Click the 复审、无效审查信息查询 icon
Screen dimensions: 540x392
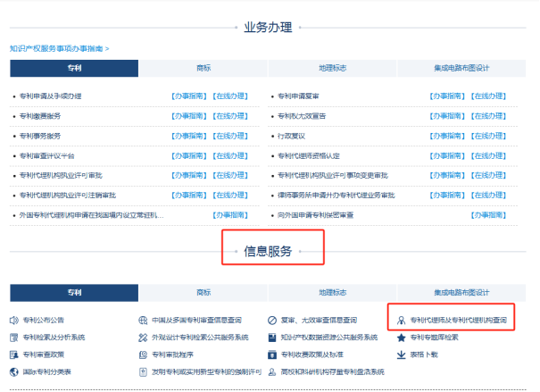tap(272, 320)
